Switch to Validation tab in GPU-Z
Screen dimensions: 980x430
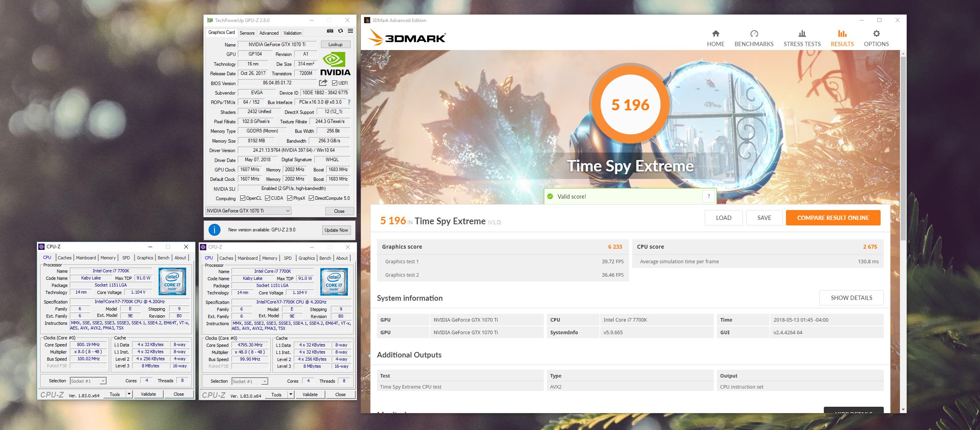pyautogui.click(x=292, y=33)
